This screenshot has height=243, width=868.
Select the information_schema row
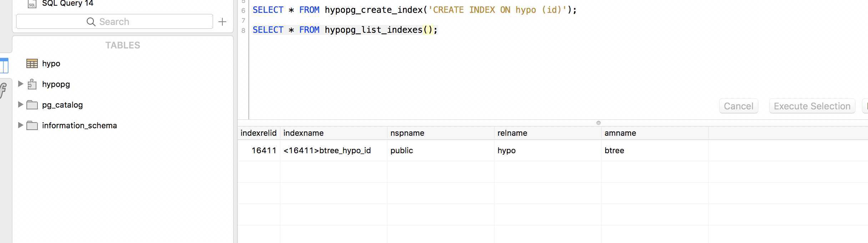tap(80, 125)
